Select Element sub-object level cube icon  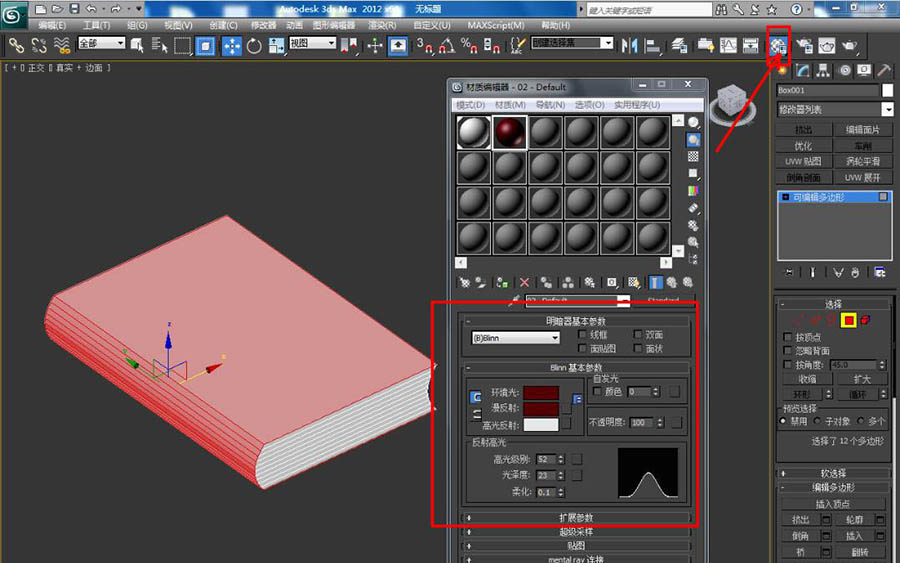coord(865,320)
